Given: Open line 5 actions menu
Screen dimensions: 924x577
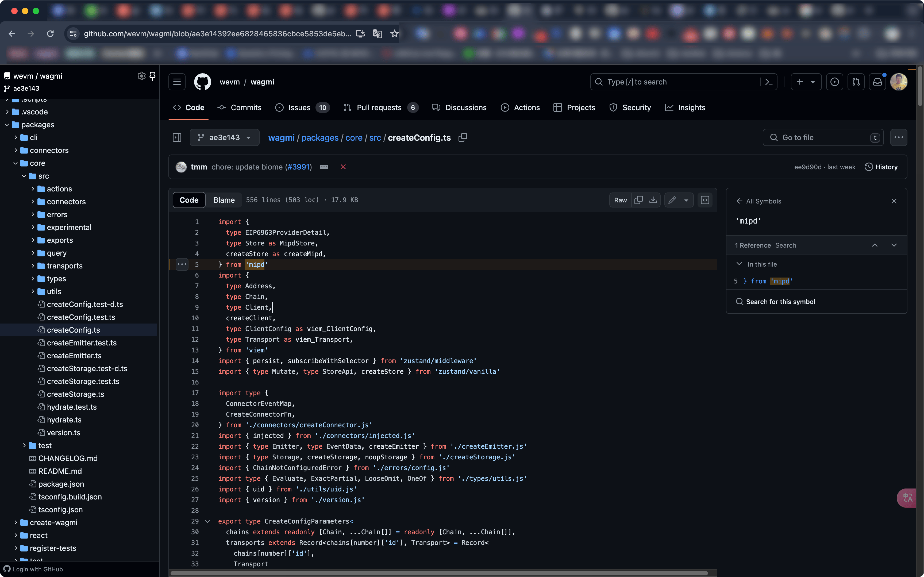Looking at the screenshot, I should [182, 264].
